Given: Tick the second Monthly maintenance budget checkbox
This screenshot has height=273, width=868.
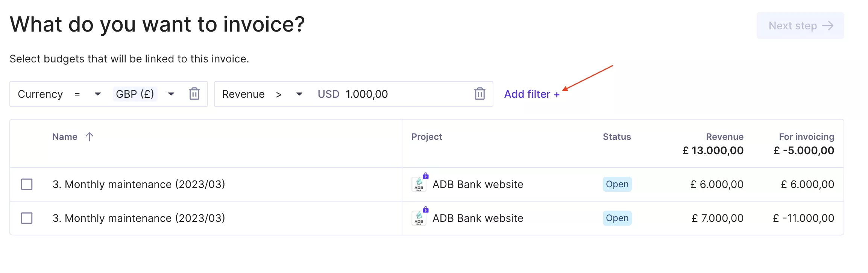Looking at the screenshot, I should (27, 218).
